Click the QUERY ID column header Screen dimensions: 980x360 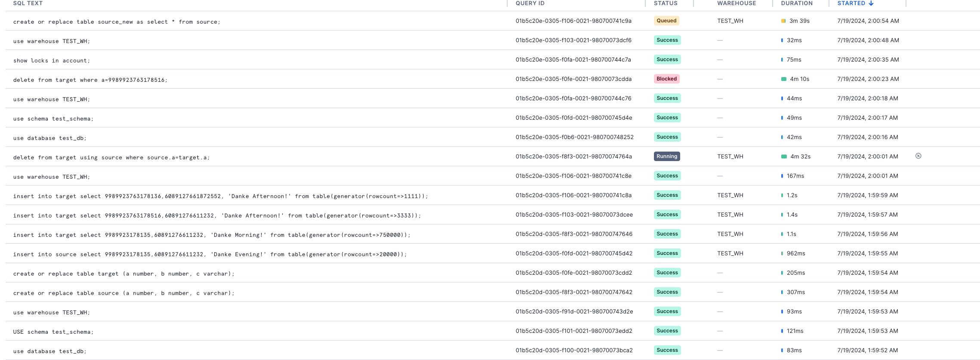coord(530,3)
